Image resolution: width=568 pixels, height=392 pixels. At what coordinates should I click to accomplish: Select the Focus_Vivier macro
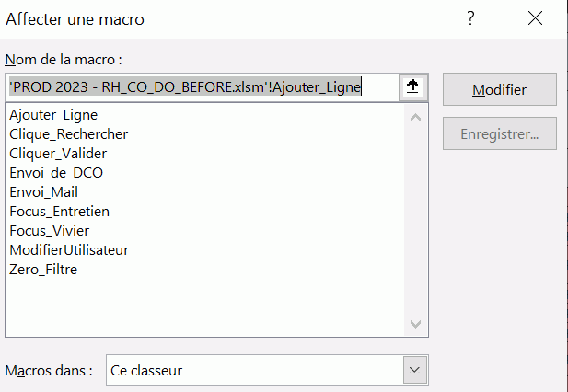[49, 231]
